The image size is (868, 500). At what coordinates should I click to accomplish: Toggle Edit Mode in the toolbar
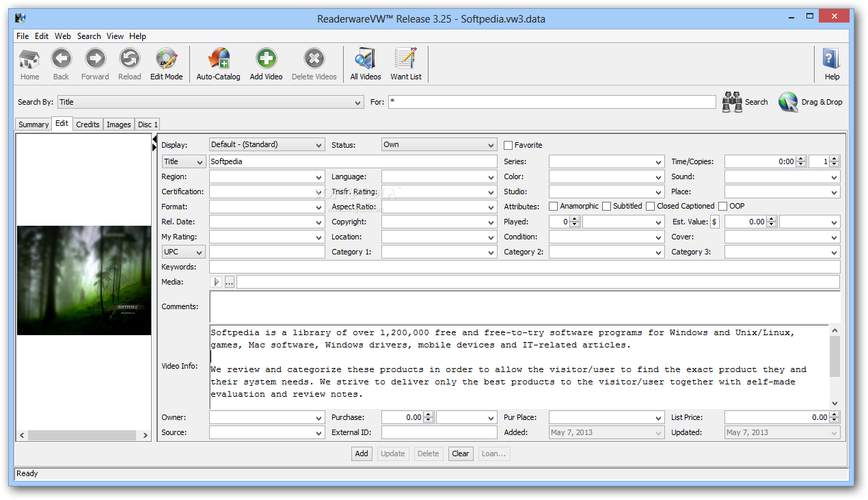point(166,64)
